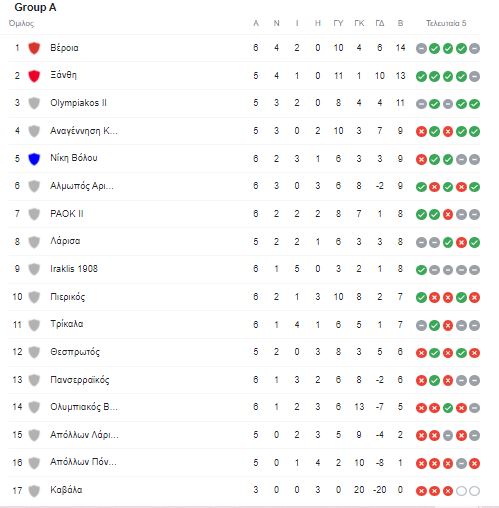Click Απόλλων Πόν... last red loss icon
Screen dimensions: 499x508
(x=474, y=463)
